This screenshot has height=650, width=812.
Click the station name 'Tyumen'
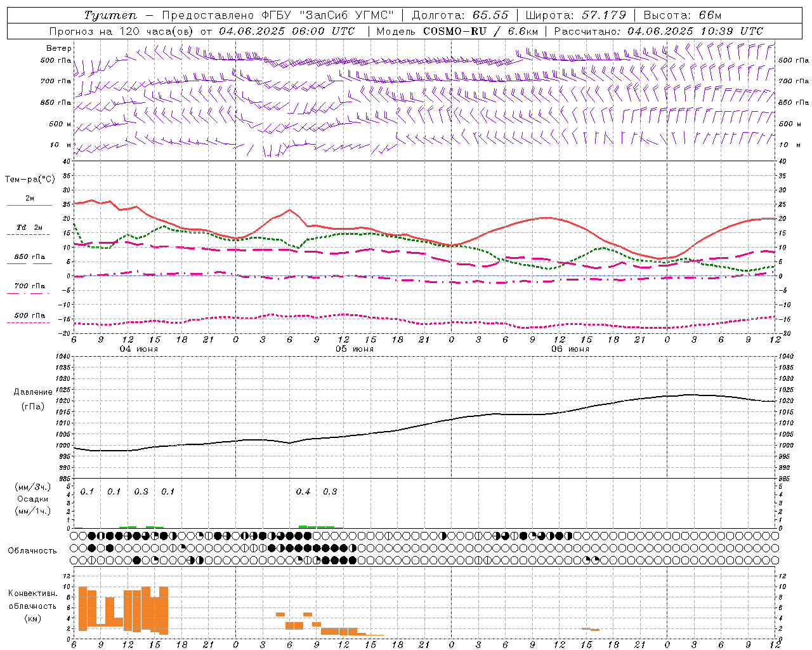(x=110, y=15)
